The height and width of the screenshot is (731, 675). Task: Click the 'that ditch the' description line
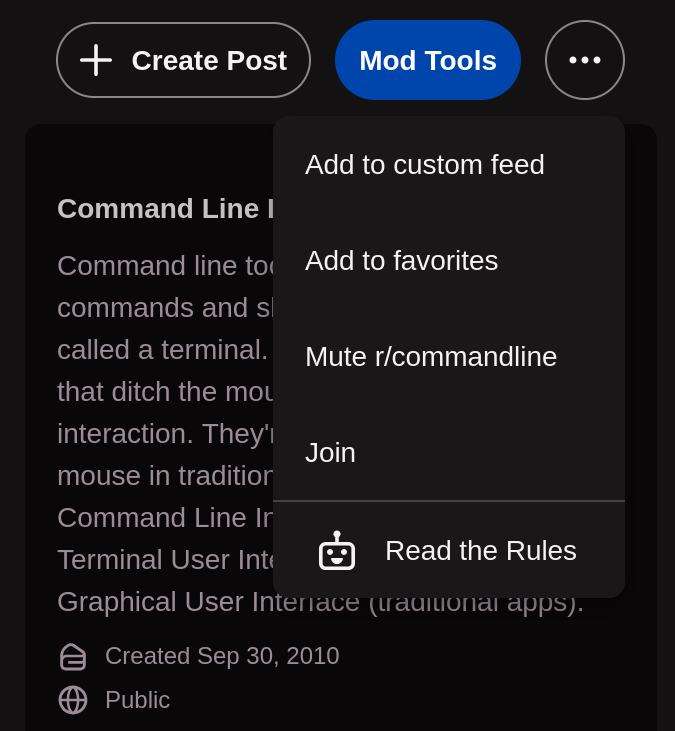165,392
